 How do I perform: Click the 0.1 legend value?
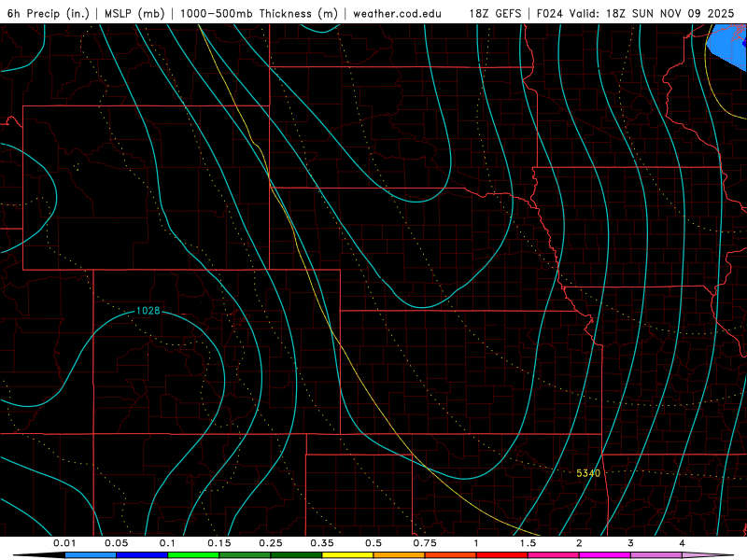click(167, 543)
